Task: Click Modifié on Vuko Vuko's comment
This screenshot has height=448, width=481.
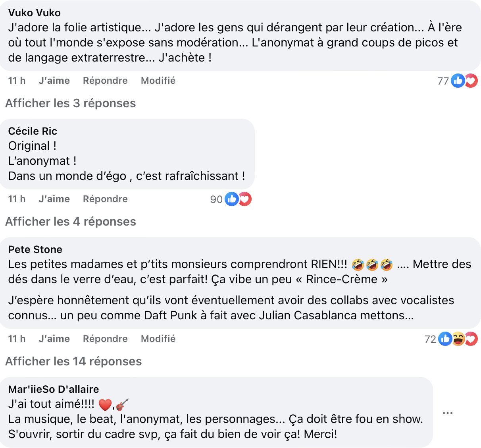Action: (x=158, y=81)
